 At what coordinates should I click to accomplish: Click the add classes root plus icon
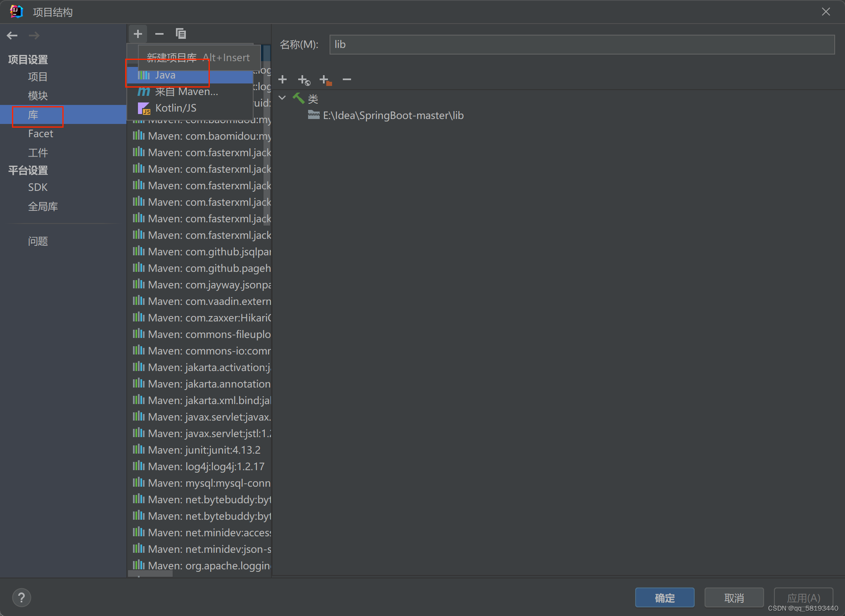click(282, 79)
